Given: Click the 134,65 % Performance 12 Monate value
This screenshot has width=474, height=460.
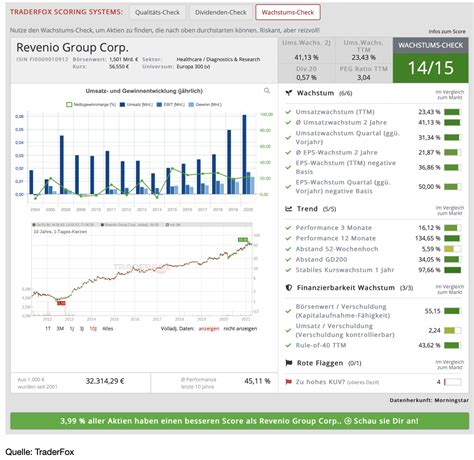Looking at the screenshot, I should (428, 238).
